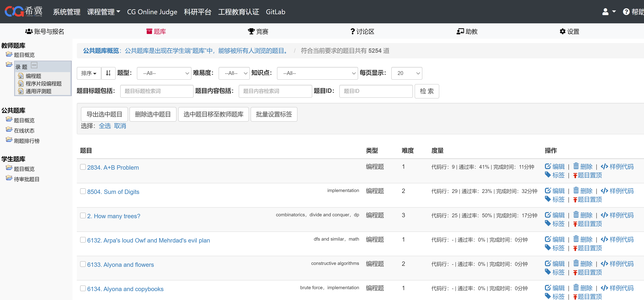Image resolution: width=644 pixels, height=300 pixels.
Task: Switch to the 题库 tab
Action: pos(156,31)
